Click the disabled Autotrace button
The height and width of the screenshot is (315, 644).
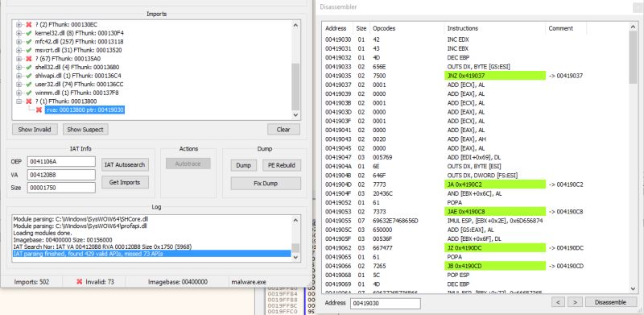pos(188,164)
